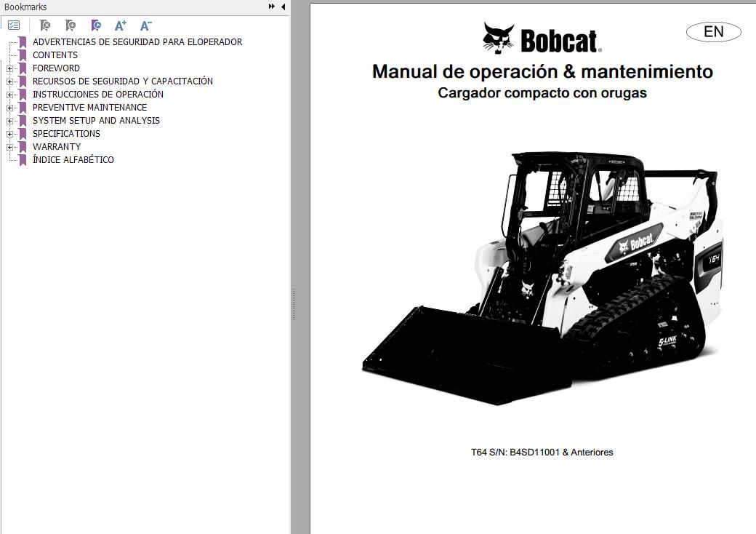The height and width of the screenshot is (534, 756).
Task: Click the delete bookmark icon
Action: point(45,25)
